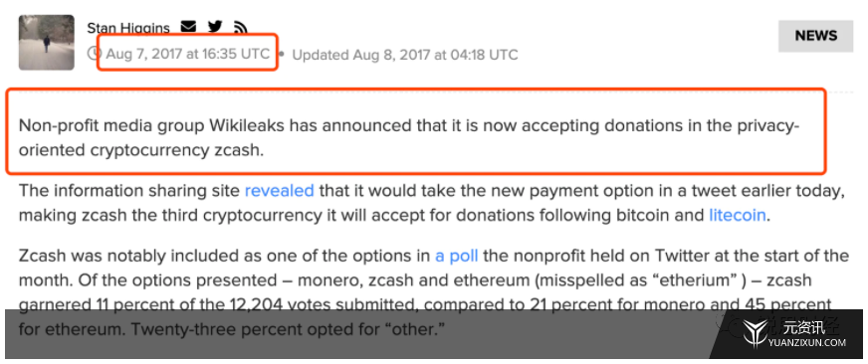Click the clock icon before publish date
Image resolution: width=868 pixels, height=364 pixels.
95,53
